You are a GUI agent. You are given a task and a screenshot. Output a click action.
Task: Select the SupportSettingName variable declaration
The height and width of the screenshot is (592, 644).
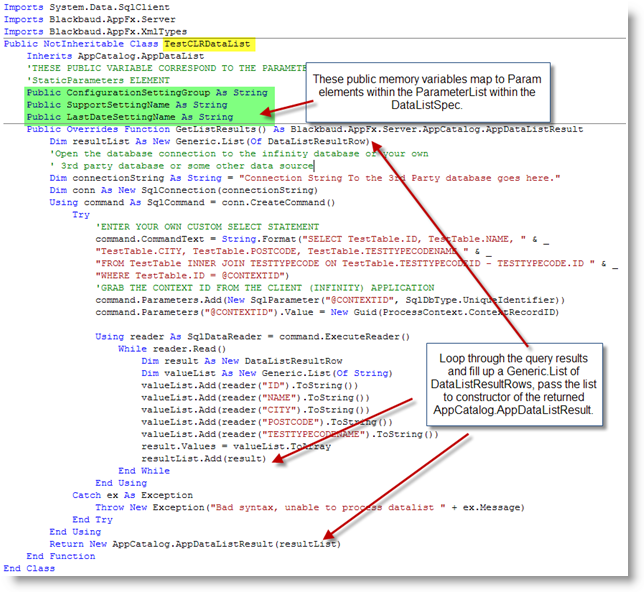[x=126, y=104]
